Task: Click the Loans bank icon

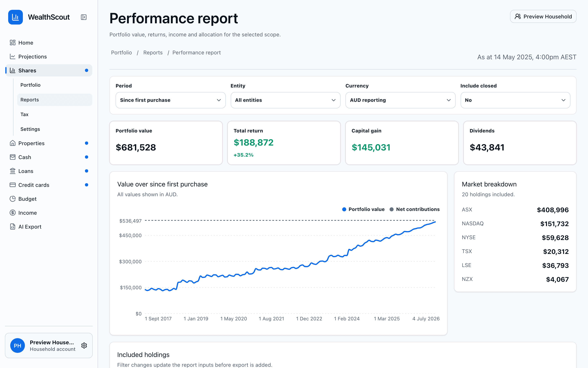Action: pyautogui.click(x=12, y=171)
